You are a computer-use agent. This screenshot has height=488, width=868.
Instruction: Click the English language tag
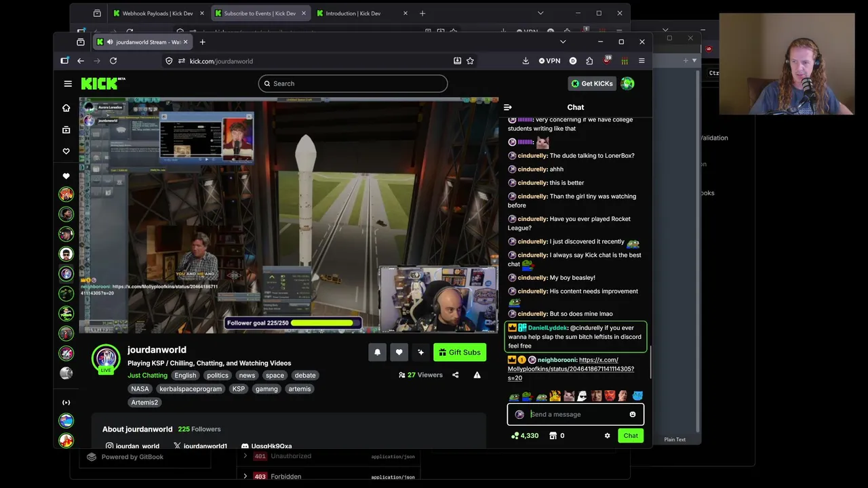click(185, 375)
